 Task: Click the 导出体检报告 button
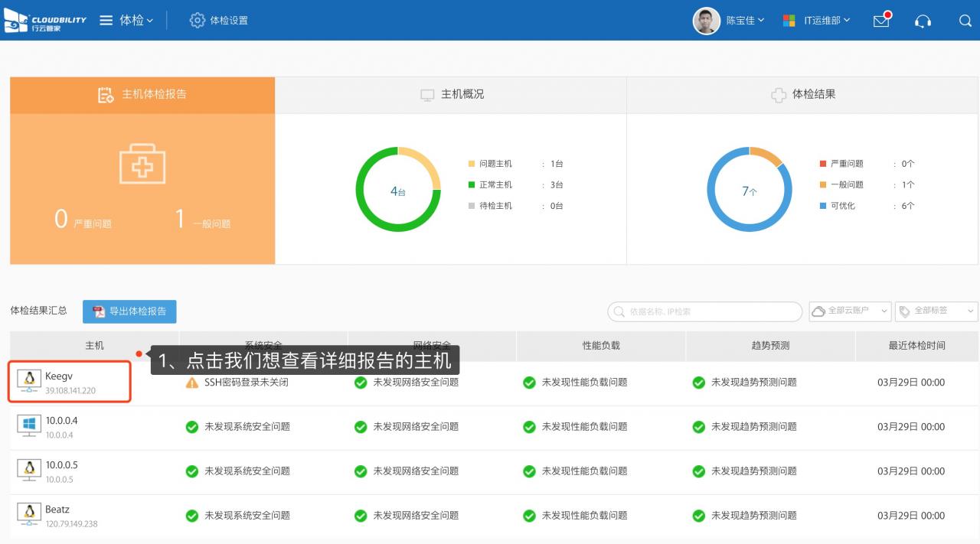(129, 311)
